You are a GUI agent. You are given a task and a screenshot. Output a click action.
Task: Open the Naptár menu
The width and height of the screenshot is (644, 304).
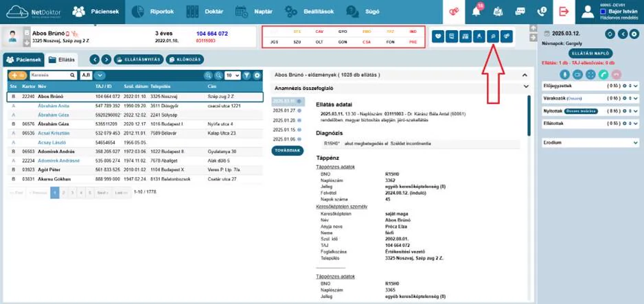[253, 12]
